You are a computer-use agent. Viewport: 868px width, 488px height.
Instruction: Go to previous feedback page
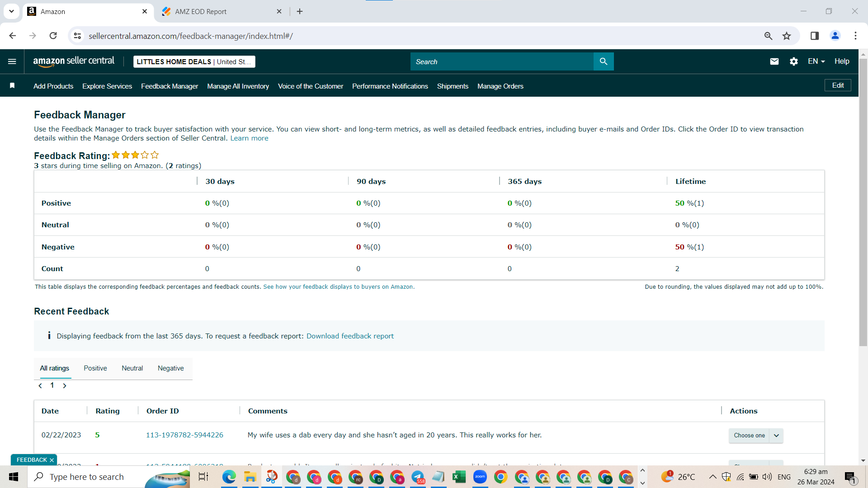click(40, 385)
